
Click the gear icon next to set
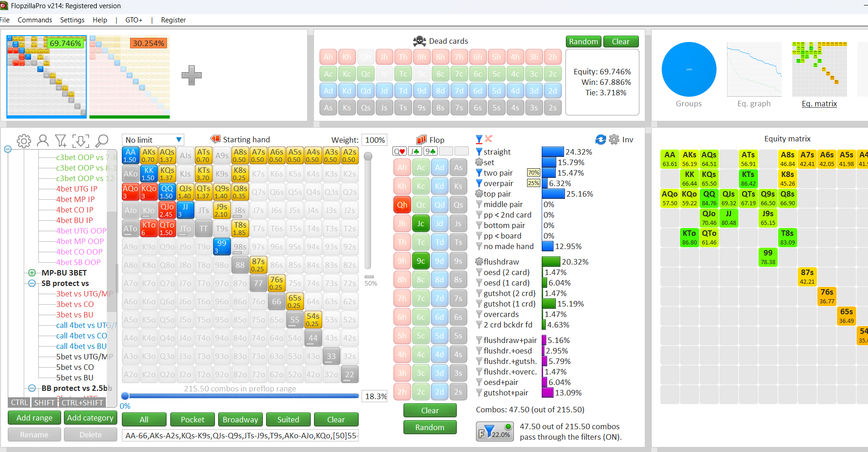pos(479,162)
